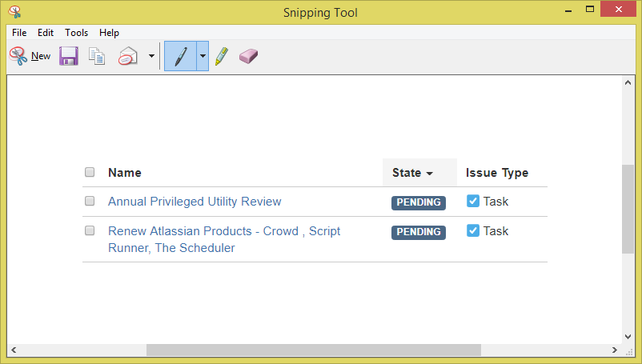Open Send Snip dropdown arrow
The height and width of the screenshot is (364, 642).
(x=151, y=56)
